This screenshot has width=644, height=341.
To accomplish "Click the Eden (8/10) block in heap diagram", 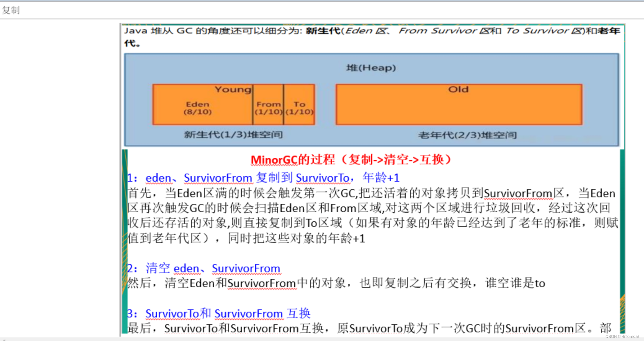I will click(198, 108).
